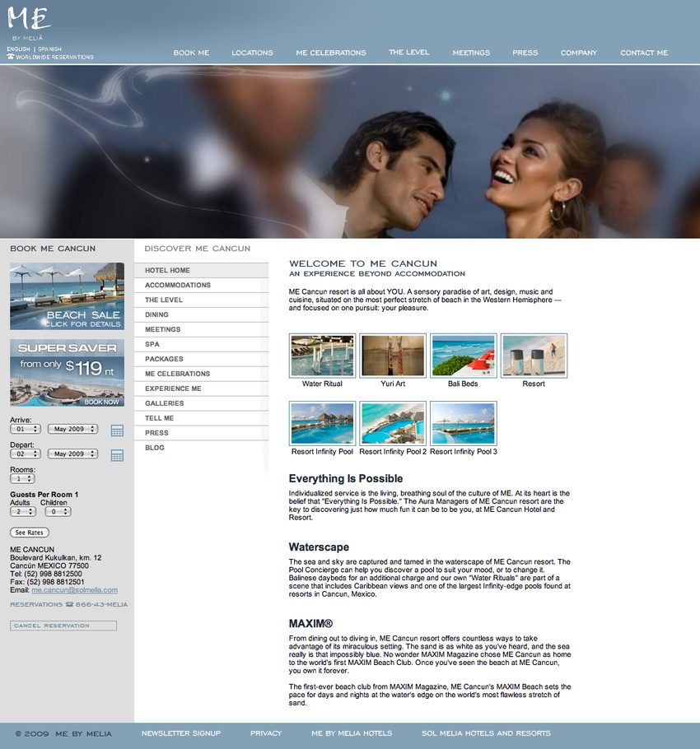Click the Super Saver $119 banner
This screenshot has width=700, height=749.
coord(67,373)
